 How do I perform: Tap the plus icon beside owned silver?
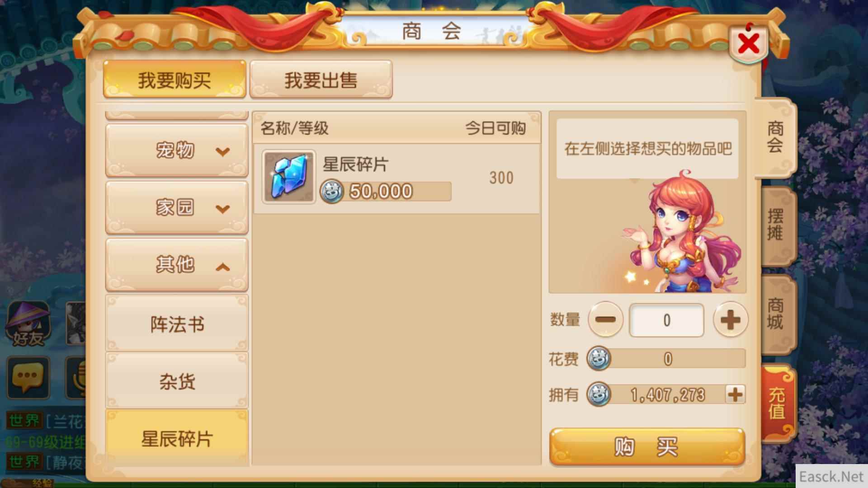[735, 394]
